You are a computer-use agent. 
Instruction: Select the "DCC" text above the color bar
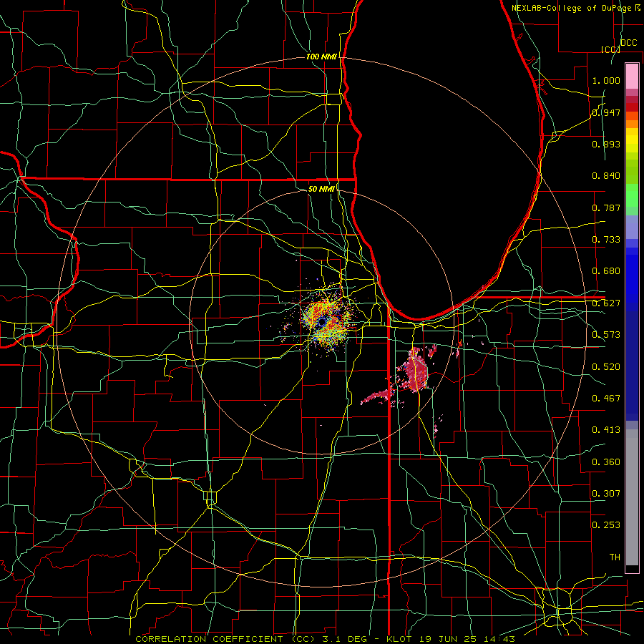[629, 43]
